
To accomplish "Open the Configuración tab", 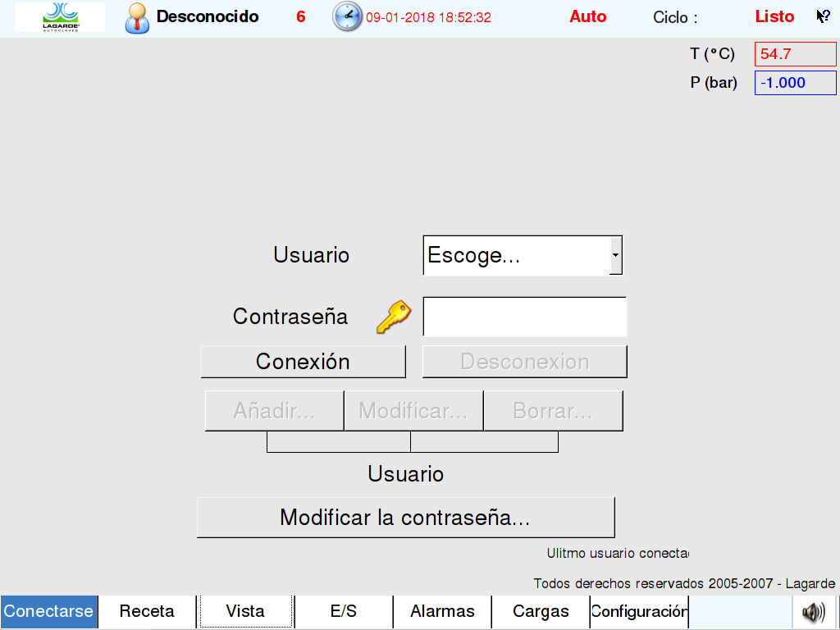I will coord(639,612).
